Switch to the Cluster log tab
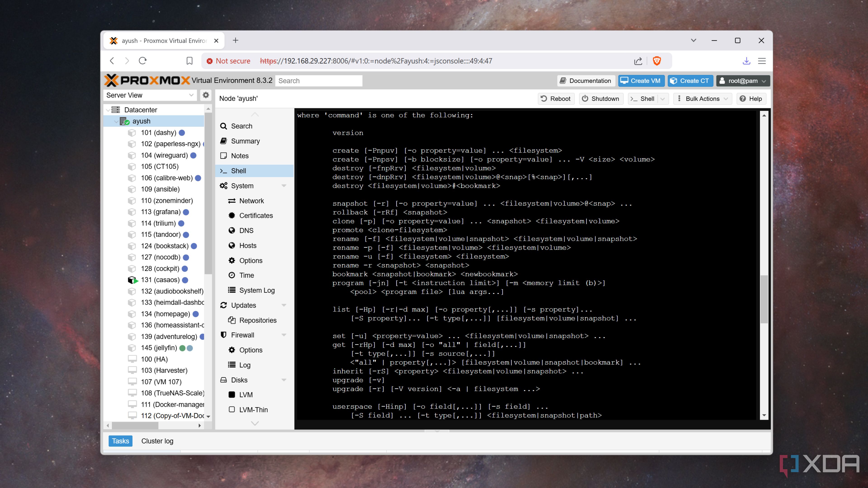The image size is (868, 488). tap(157, 441)
